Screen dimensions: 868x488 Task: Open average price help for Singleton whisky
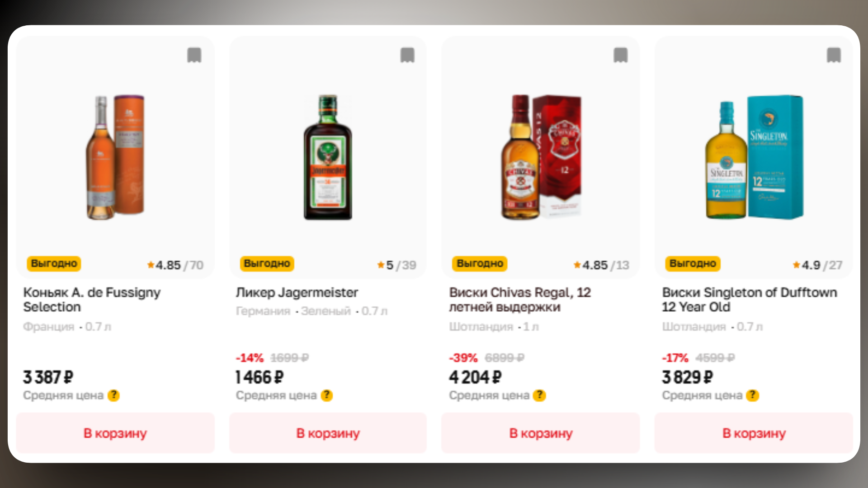(x=752, y=395)
